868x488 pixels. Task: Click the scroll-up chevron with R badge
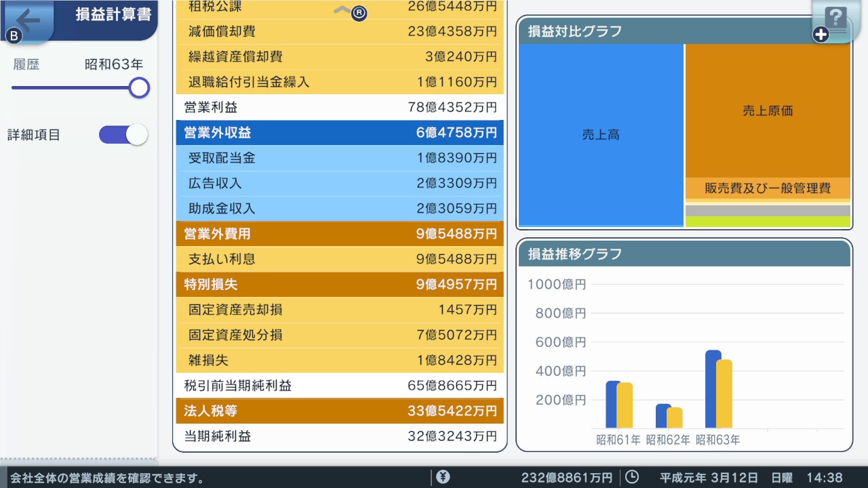tap(350, 11)
